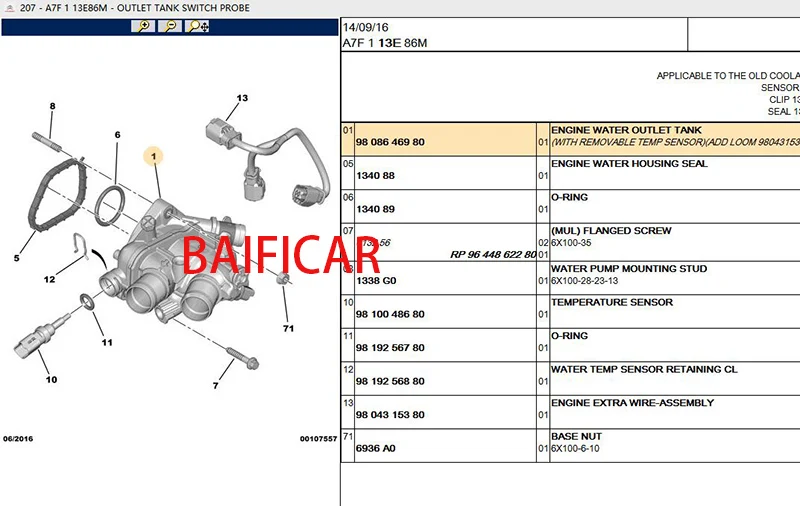Select diagram callout number 5
800x506 pixels.
[16, 258]
